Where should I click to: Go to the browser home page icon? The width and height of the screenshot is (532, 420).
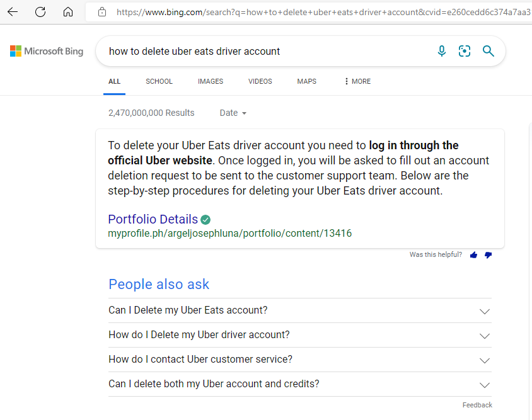point(68,12)
